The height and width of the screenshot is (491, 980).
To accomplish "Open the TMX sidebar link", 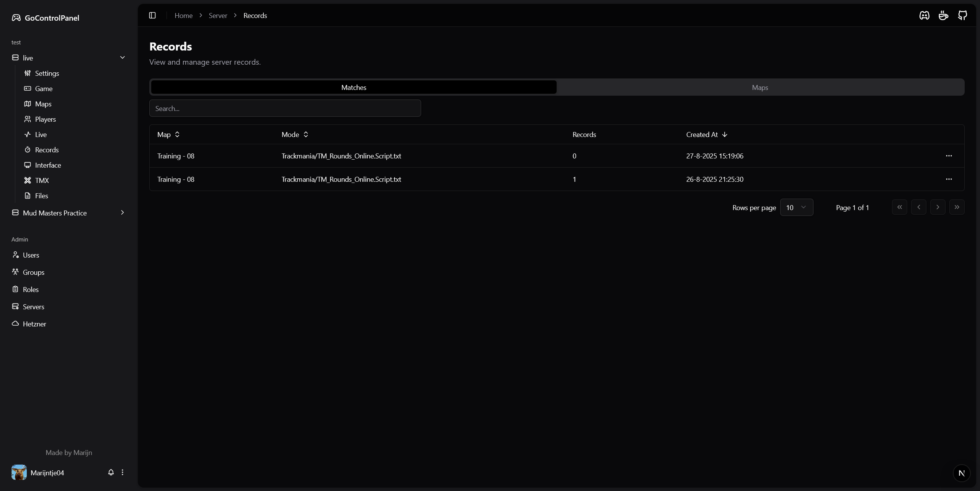I will tap(42, 180).
